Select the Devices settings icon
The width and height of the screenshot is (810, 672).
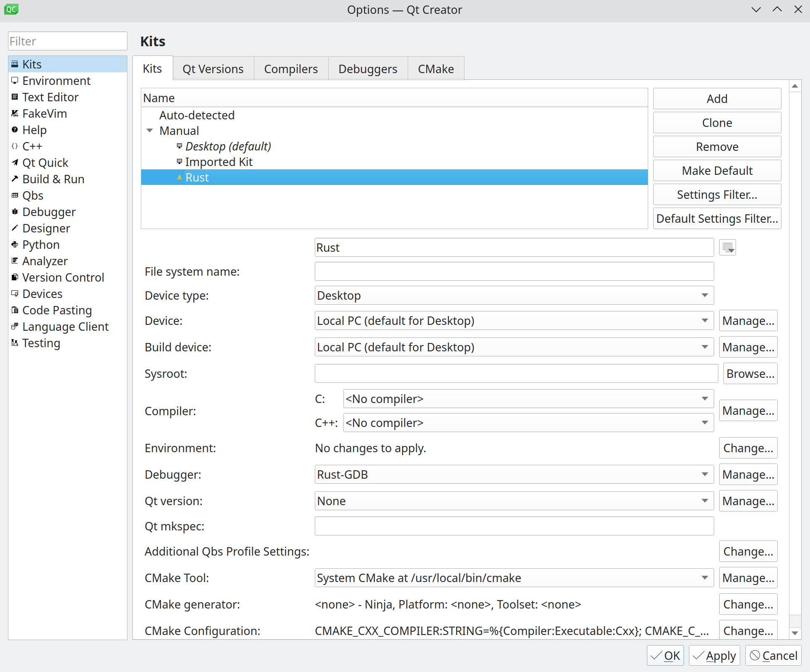pos(15,294)
